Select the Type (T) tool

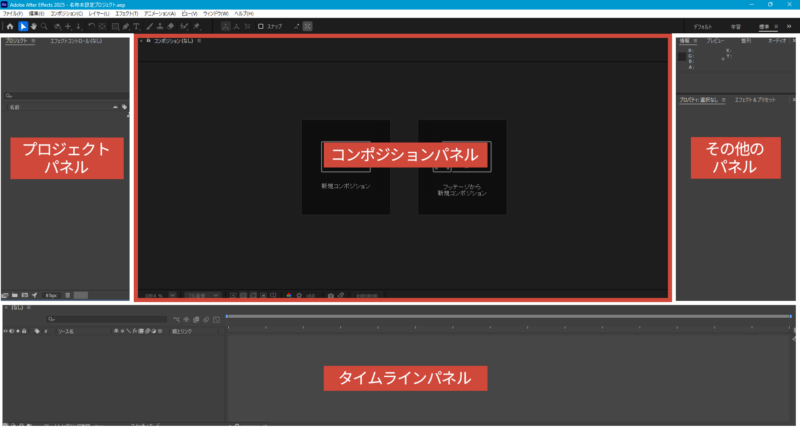(x=137, y=26)
